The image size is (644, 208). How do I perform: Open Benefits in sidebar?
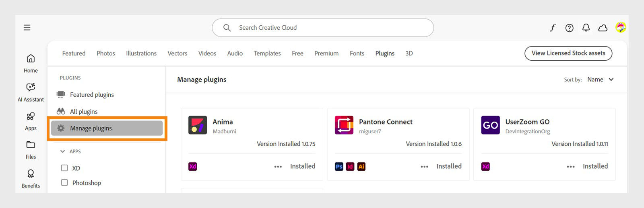(x=31, y=179)
